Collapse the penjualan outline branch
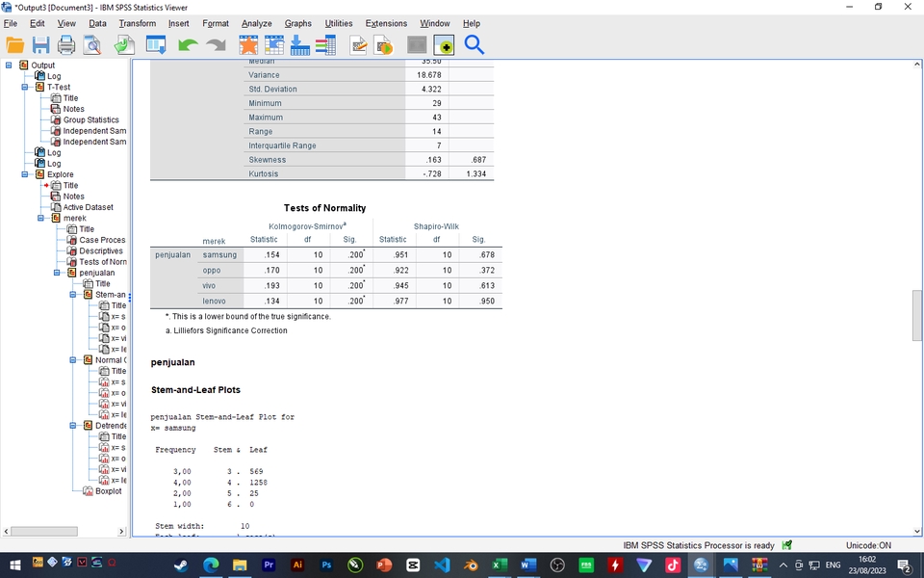 (x=57, y=273)
